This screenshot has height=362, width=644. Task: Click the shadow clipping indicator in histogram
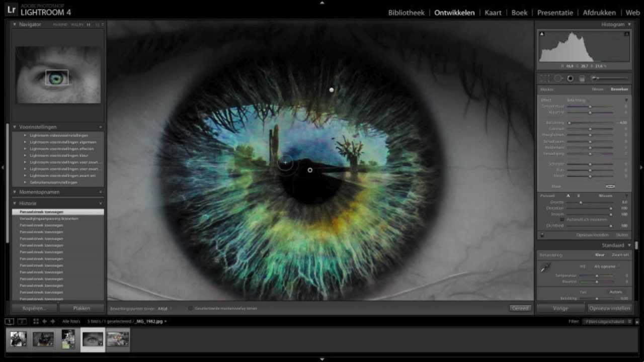pos(542,34)
